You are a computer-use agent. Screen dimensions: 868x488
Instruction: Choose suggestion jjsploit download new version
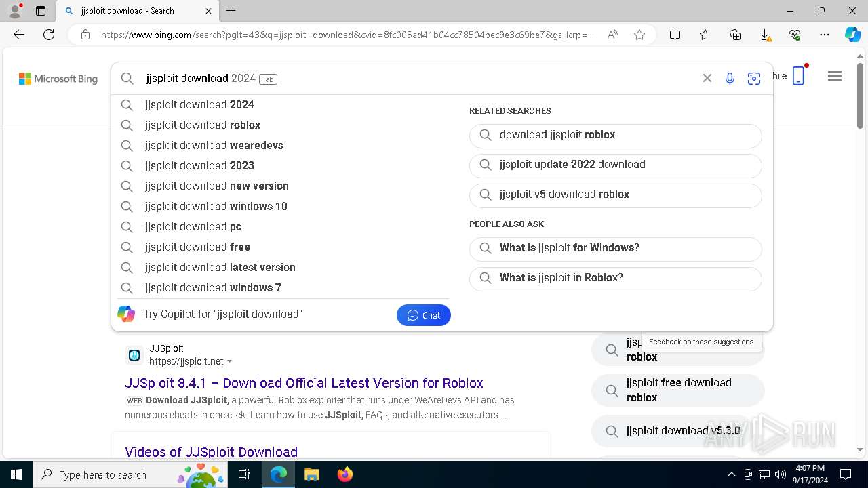[283, 186]
